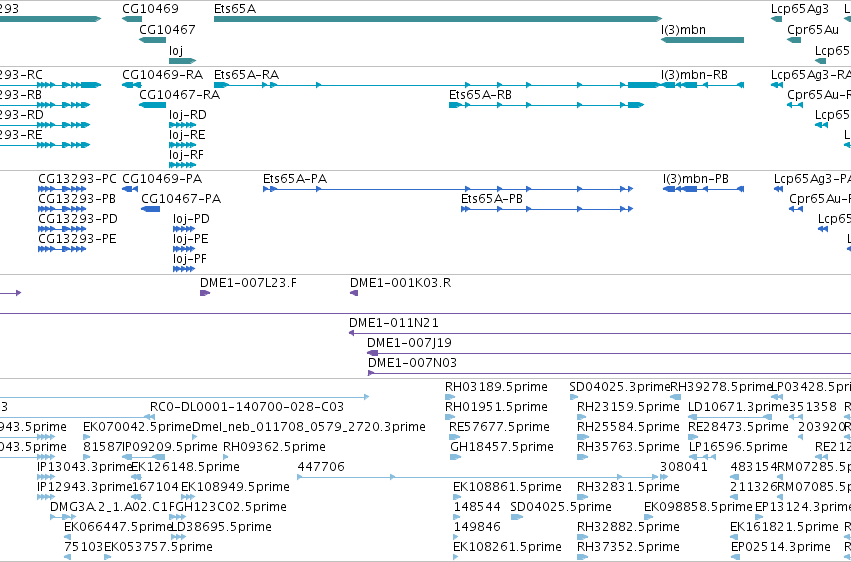Click EST RH39278.5prime
Screen dimensions: 851x562
point(721,387)
